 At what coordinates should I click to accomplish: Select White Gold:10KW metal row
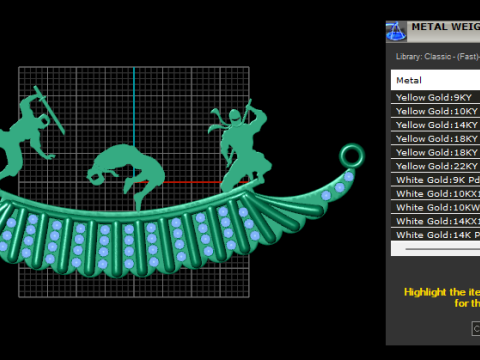(435, 207)
